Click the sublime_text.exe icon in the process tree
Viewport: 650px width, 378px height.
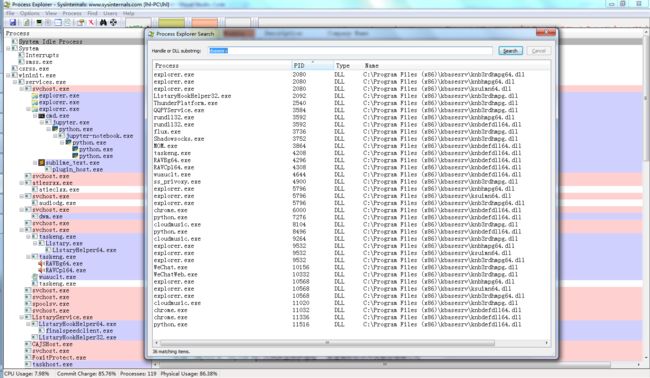41,163
